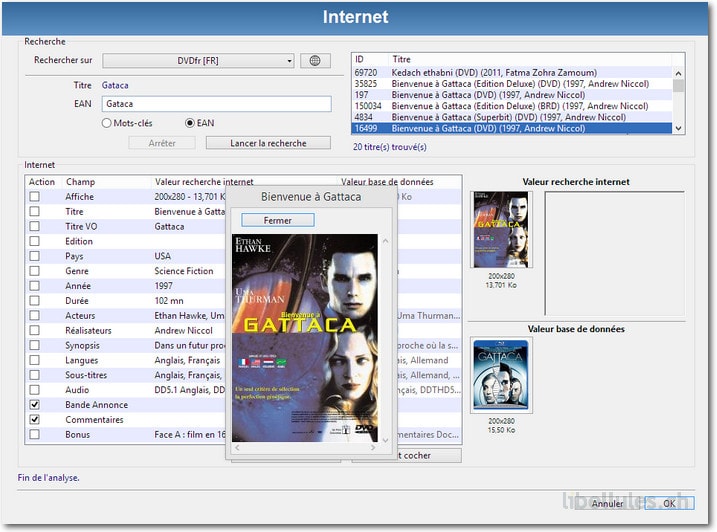Uncheck the Bande Annonce checkbox
The height and width of the screenshot is (532, 717).
tap(34, 405)
